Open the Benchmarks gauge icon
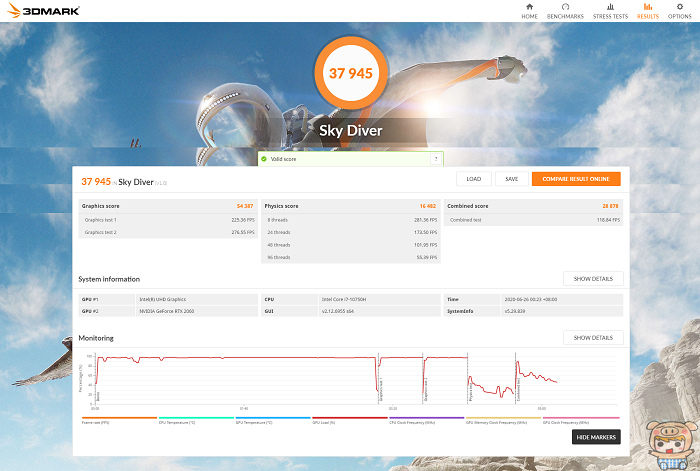This screenshot has height=471, width=700. click(x=565, y=7)
